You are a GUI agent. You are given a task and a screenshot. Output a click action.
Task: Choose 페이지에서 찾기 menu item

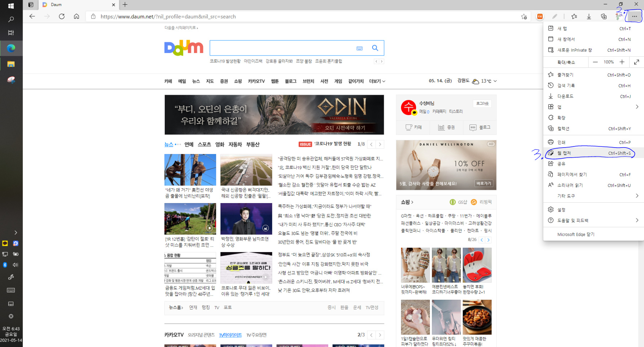pyautogui.click(x=593, y=175)
